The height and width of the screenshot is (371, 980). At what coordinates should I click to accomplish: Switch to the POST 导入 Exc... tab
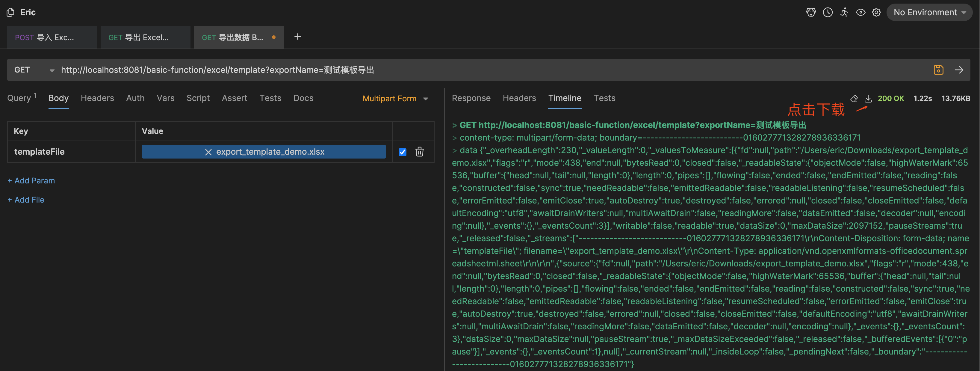click(x=52, y=37)
